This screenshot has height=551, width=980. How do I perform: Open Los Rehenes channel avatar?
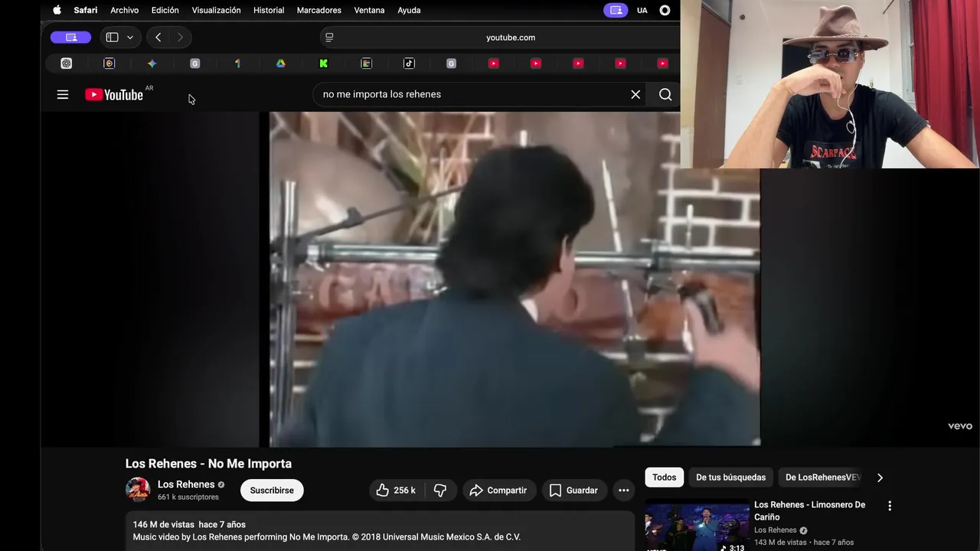click(138, 490)
